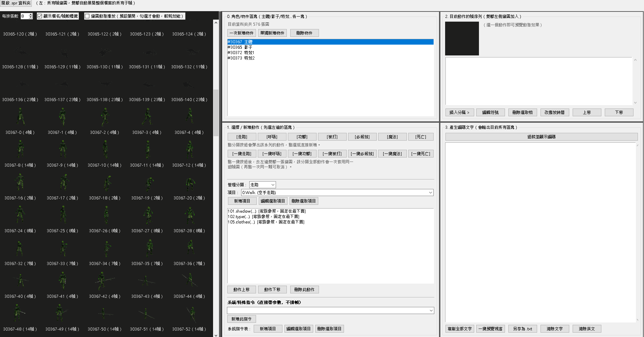Select #30367 主體 in object list

coord(330,42)
